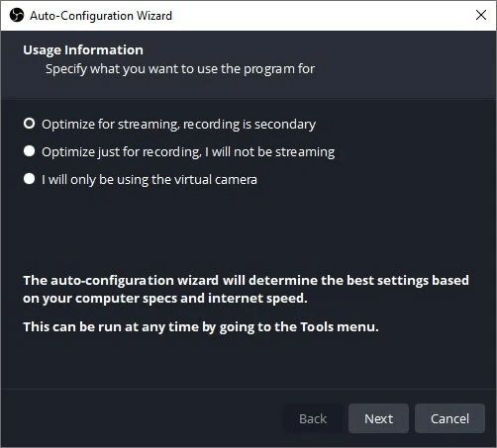Click the word "streaming" in second option

[305, 152]
